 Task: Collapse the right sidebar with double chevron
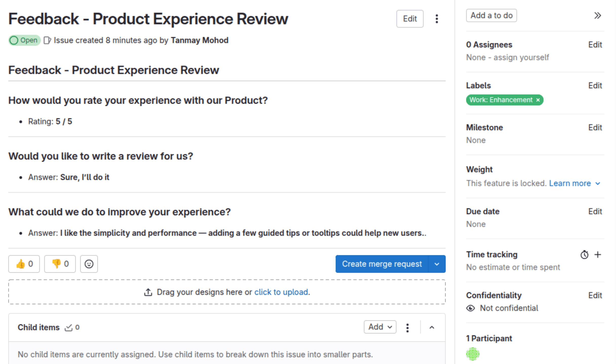point(598,15)
